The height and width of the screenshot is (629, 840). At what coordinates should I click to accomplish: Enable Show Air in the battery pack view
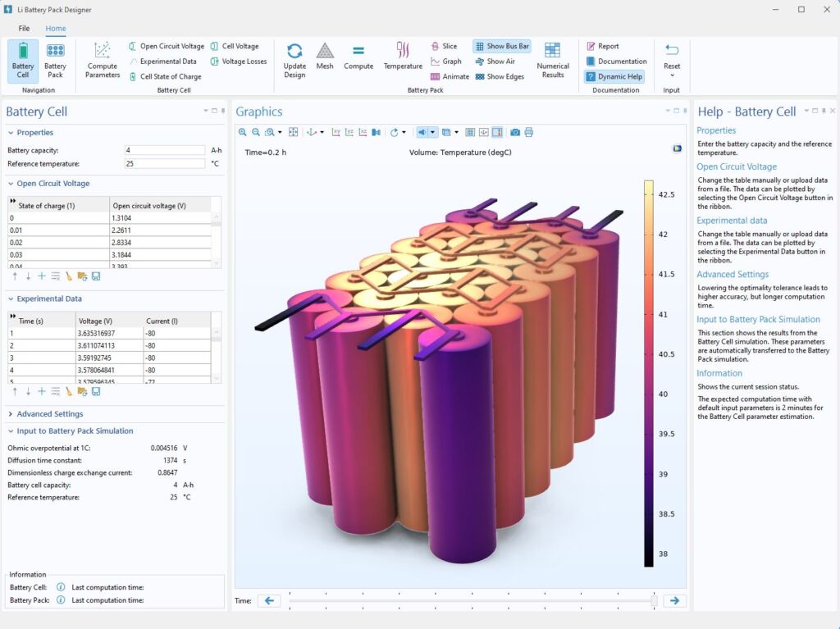point(499,61)
